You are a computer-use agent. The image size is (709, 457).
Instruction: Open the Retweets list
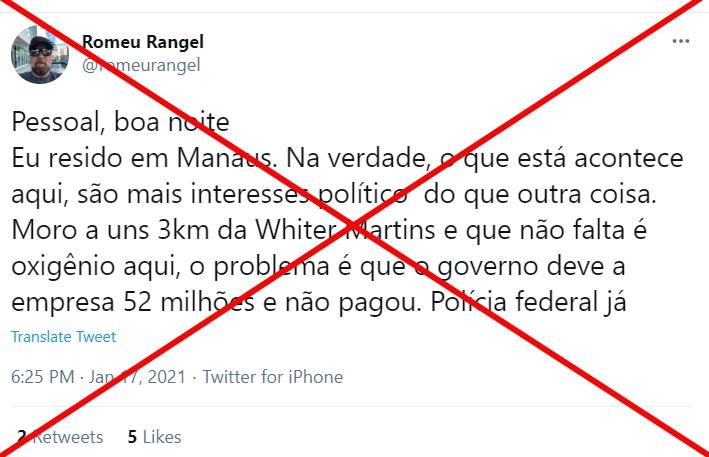click(x=60, y=437)
